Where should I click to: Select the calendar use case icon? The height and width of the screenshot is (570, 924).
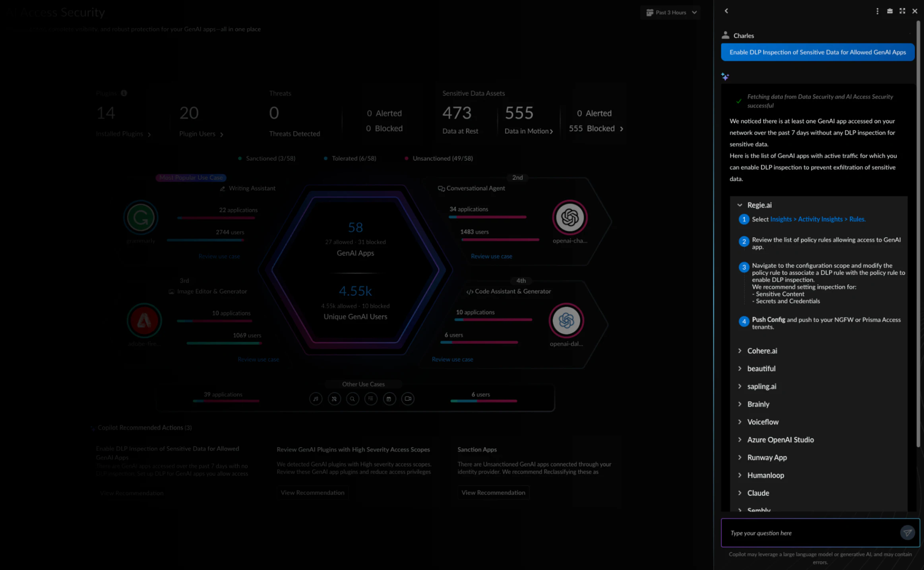(x=389, y=399)
